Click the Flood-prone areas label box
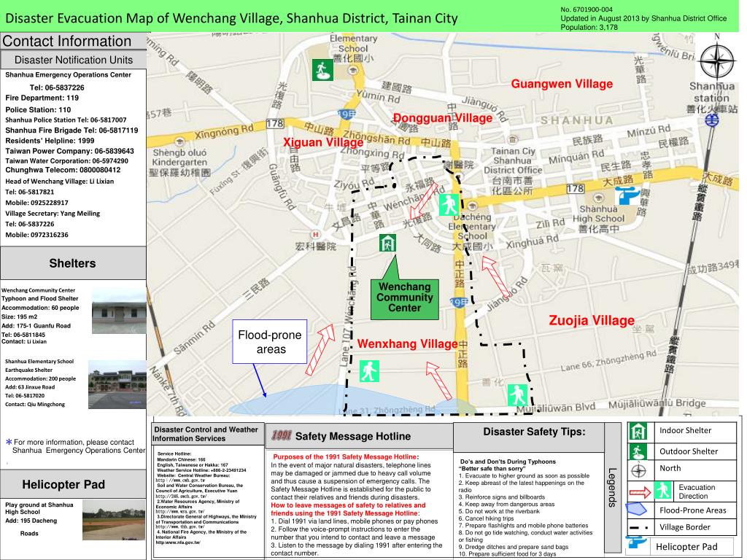747x560 pixels. click(x=270, y=341)
